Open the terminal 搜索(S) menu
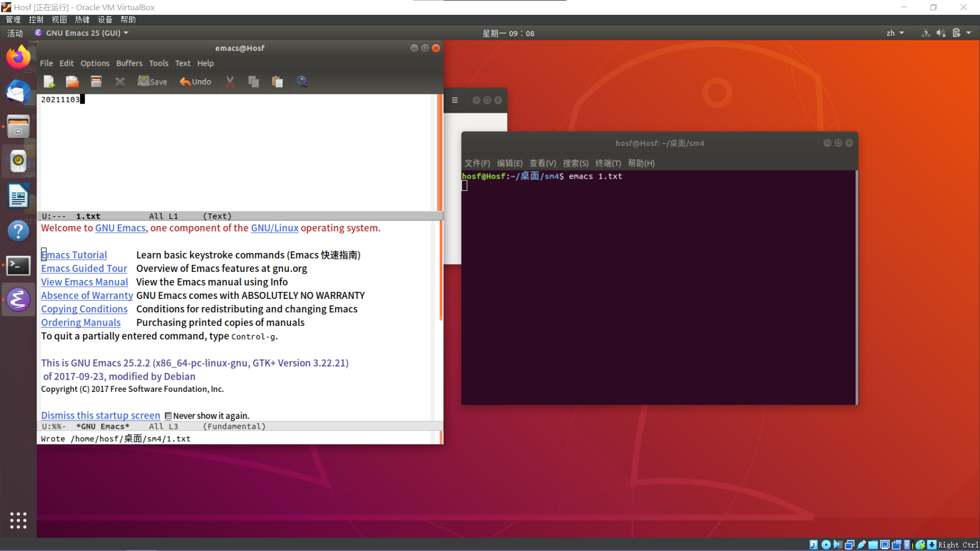 576,163
